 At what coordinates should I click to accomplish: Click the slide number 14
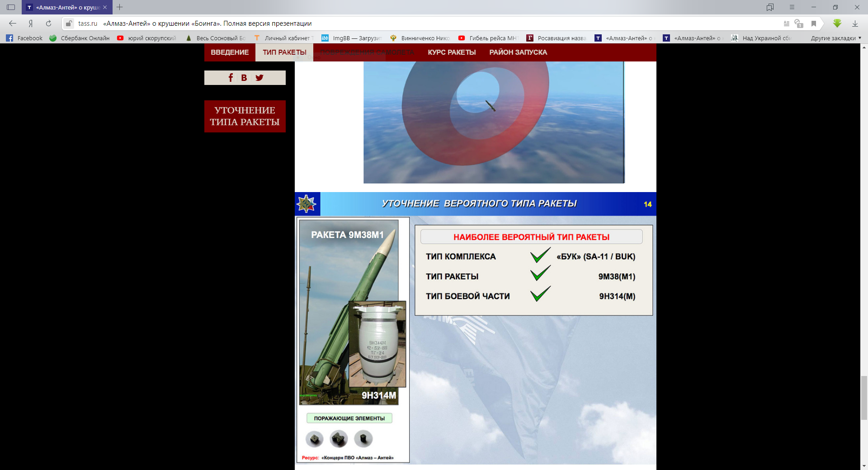pos(647,204)
